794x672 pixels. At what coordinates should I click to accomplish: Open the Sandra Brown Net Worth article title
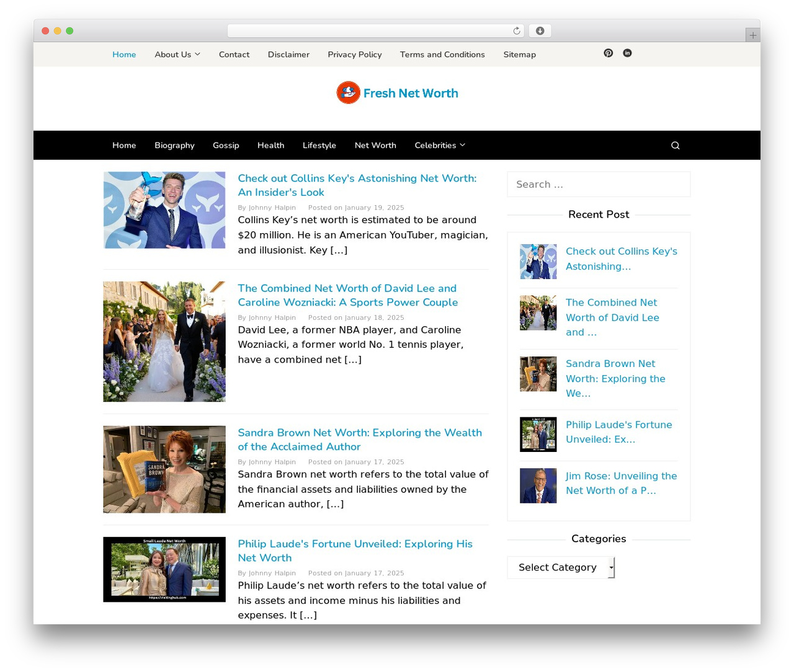tap(360, 440)
